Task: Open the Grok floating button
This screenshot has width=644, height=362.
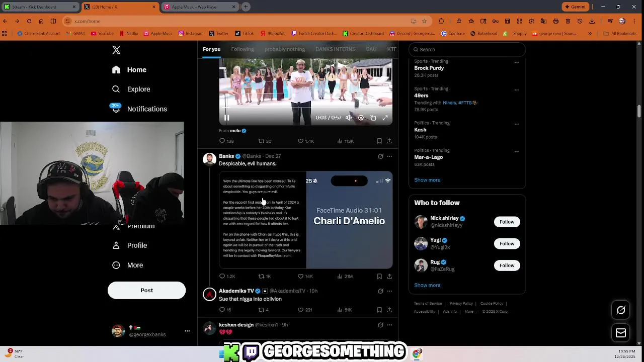Action: point(621,310)
